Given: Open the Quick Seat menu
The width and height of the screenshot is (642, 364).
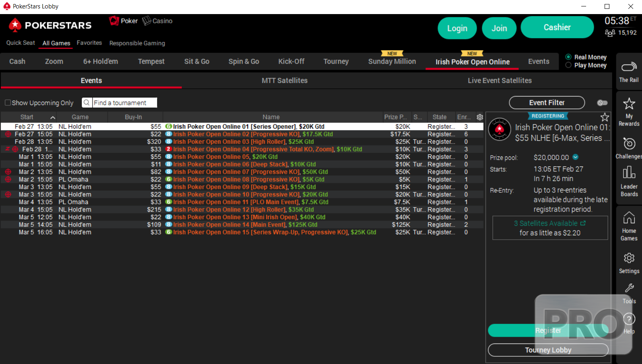Looking at the screenshot, I should point(21,43).
